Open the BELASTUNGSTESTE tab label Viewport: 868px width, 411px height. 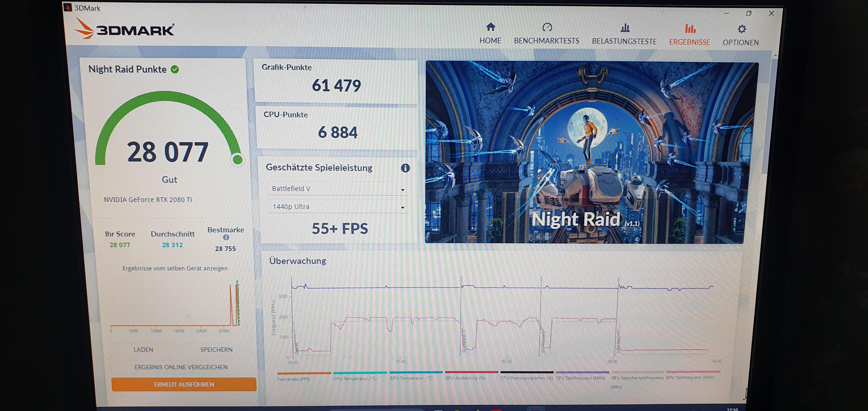pos(624,42)
